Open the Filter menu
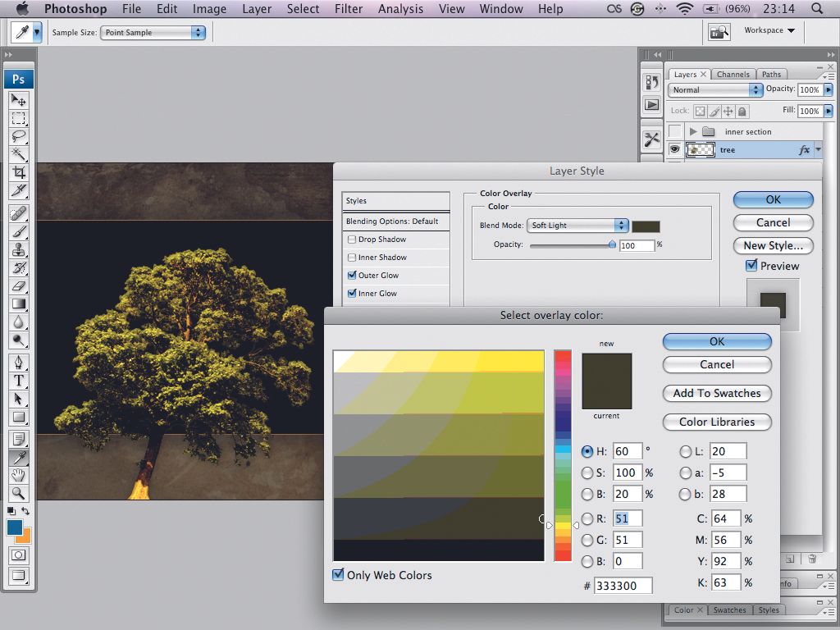Viewport: 840px width, 630px height. [349, 9]
